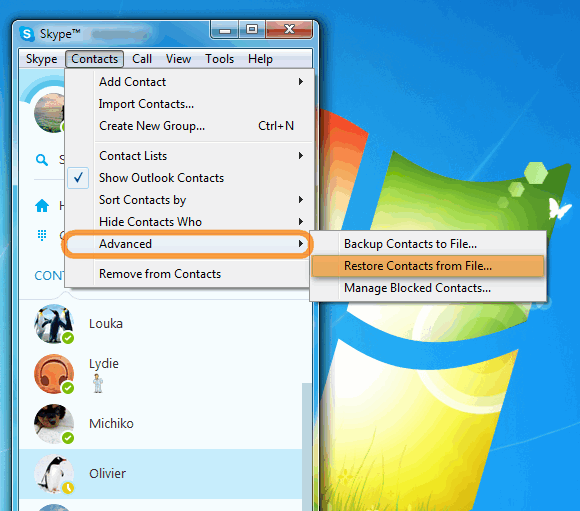580x511 pixels.
Task: Click Michiko's green online status badge
Action: (x=68, y=438)
